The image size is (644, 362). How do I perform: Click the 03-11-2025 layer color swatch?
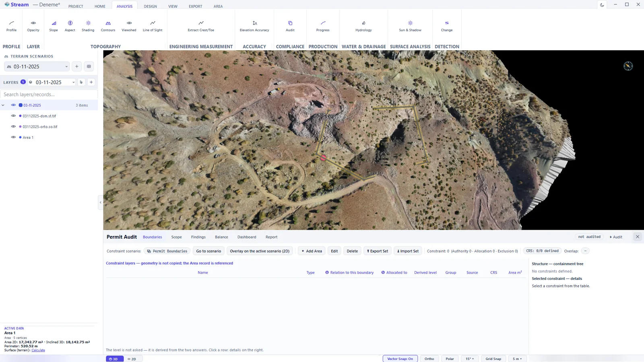[21, 105]
